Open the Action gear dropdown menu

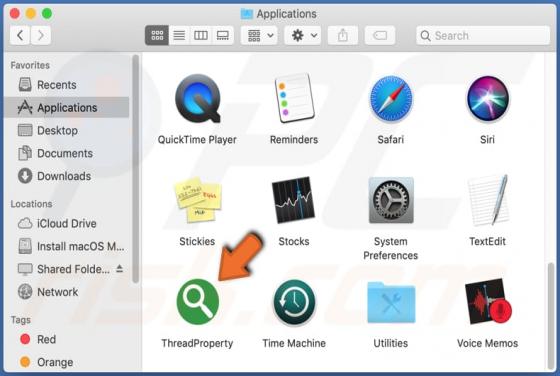[303, 35]
